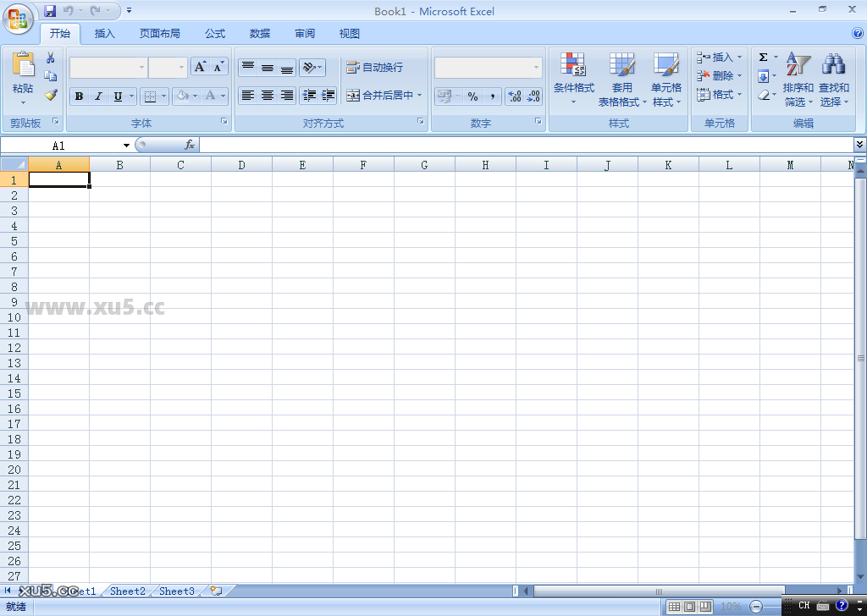Expand the fill color dropdown arrow
Image resolution: width=867 pixels, height=616 pixels.
193,96
